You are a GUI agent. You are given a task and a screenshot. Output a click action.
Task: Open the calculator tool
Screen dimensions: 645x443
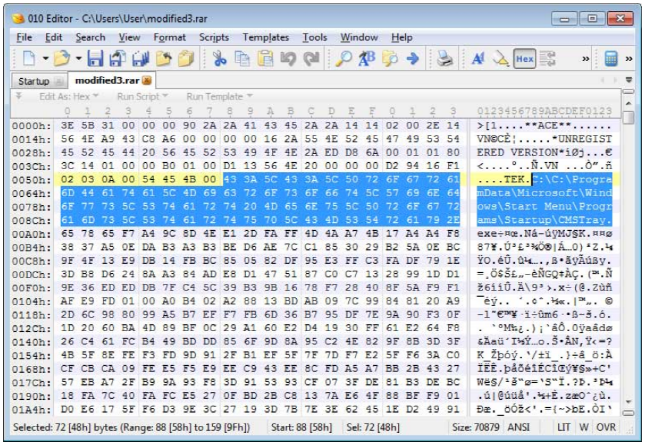[611, 58]
